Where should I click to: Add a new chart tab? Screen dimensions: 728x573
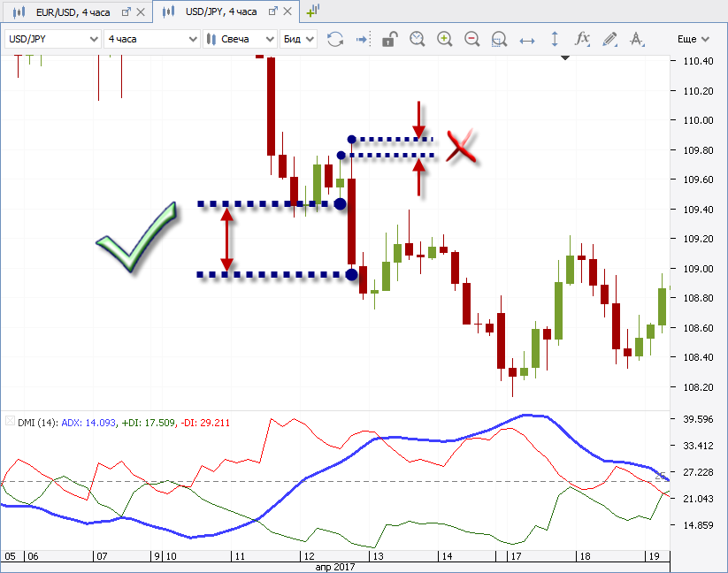coord(313,11)
